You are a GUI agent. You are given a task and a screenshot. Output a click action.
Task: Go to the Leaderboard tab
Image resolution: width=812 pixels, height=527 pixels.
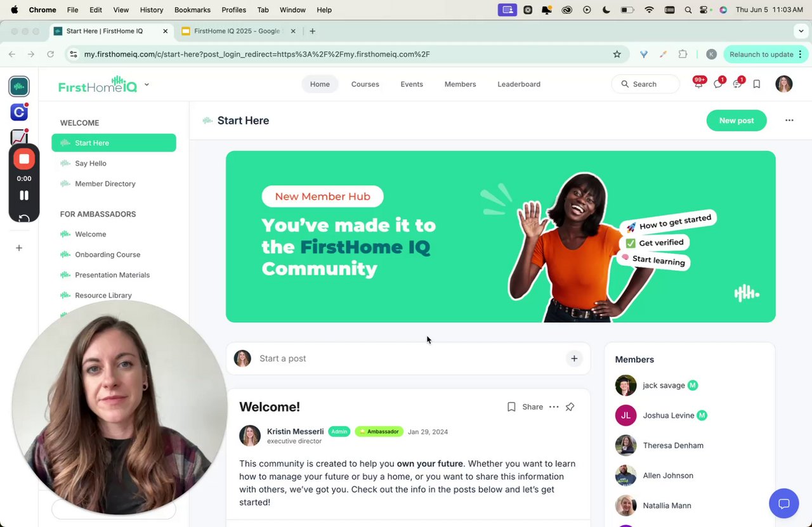pyautogui.click(x=519, y=84)
